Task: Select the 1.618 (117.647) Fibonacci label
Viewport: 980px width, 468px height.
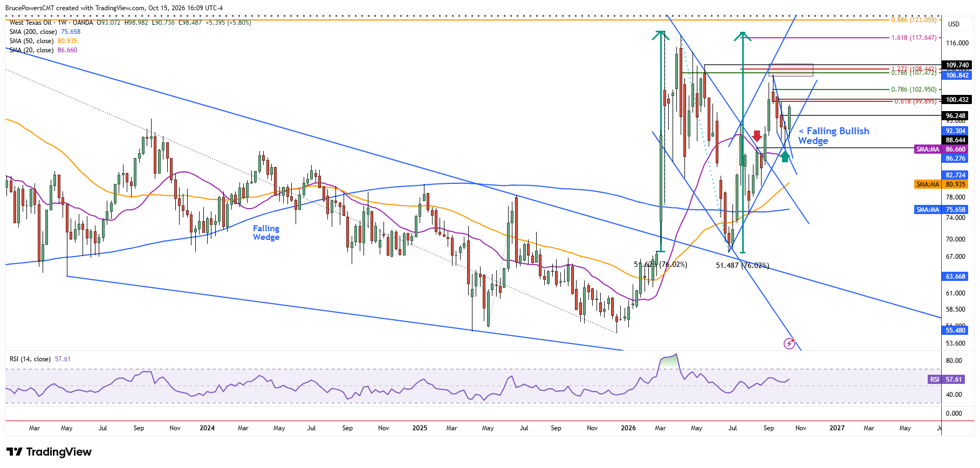Action: tap(914, 38)
